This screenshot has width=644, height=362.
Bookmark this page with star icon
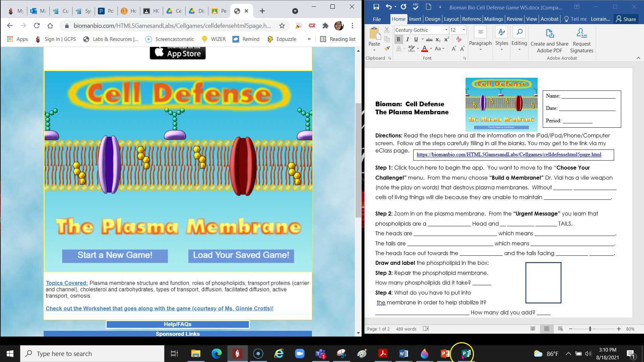(282, 25)
